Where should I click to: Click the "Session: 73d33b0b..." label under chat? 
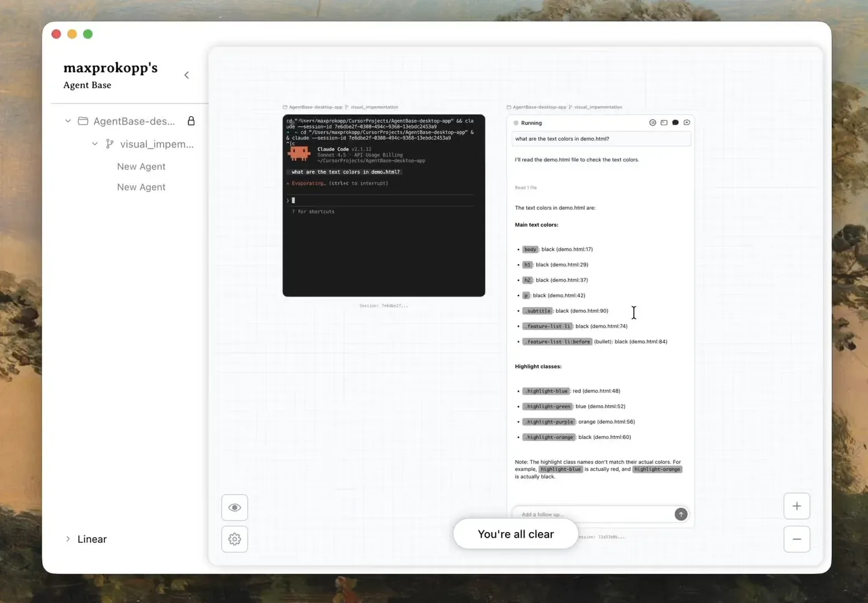pos(601,537)
